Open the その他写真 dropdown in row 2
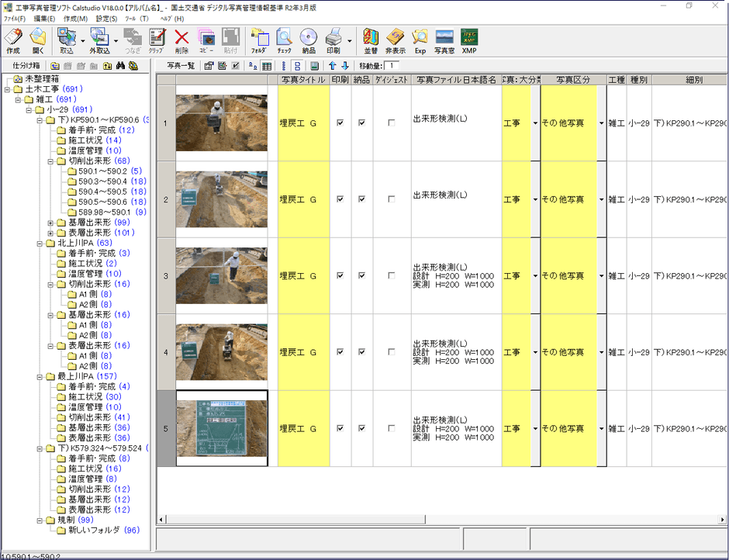The height and width of the screenshot is (560, 729). (600, 199)
